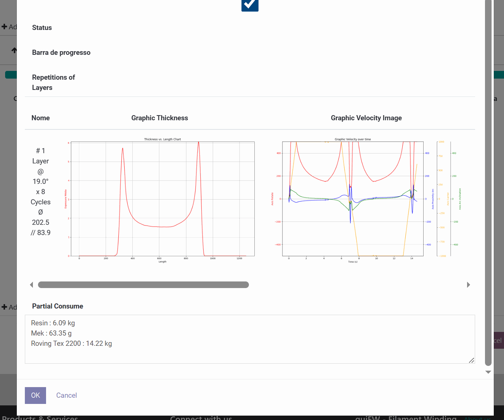
Task: Click the vertical scrollbar down arrow
Action: (x=488, y=372)
